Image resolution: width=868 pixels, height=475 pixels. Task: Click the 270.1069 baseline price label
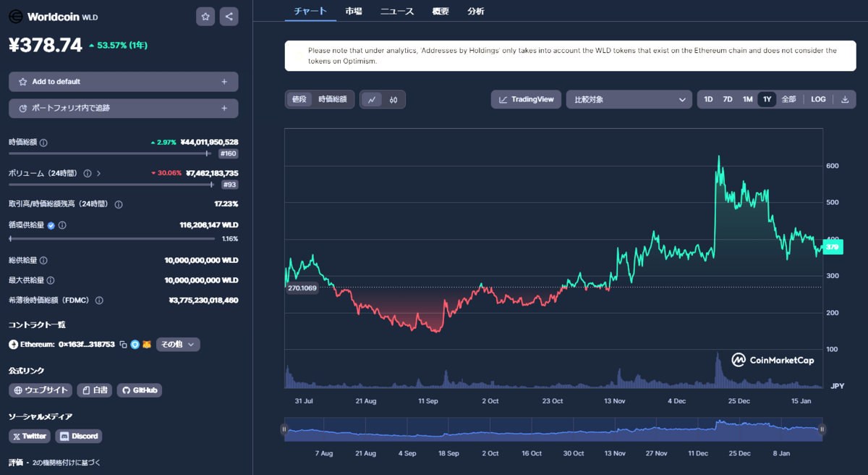302,287
